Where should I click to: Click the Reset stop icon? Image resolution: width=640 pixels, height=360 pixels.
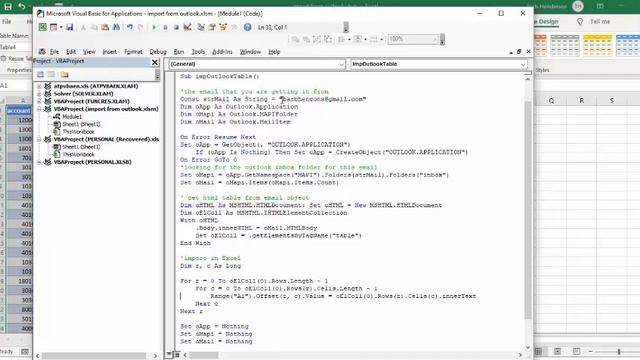(x=176, y=27)
